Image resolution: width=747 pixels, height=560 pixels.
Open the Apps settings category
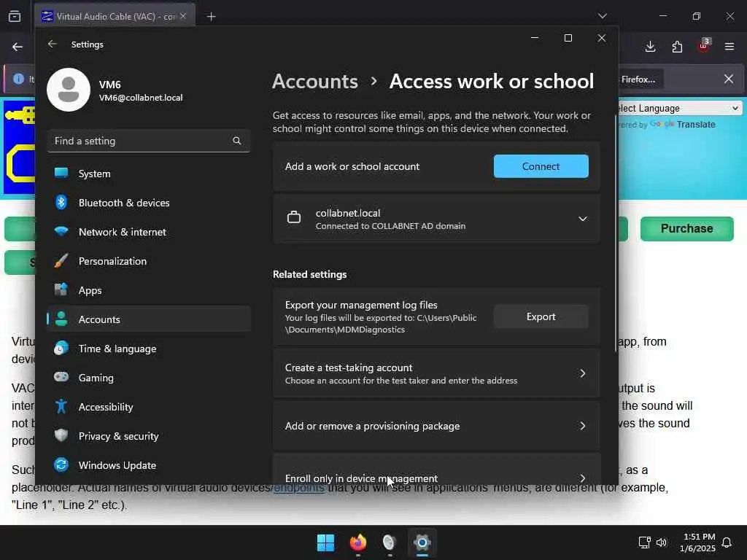point(149,290)
